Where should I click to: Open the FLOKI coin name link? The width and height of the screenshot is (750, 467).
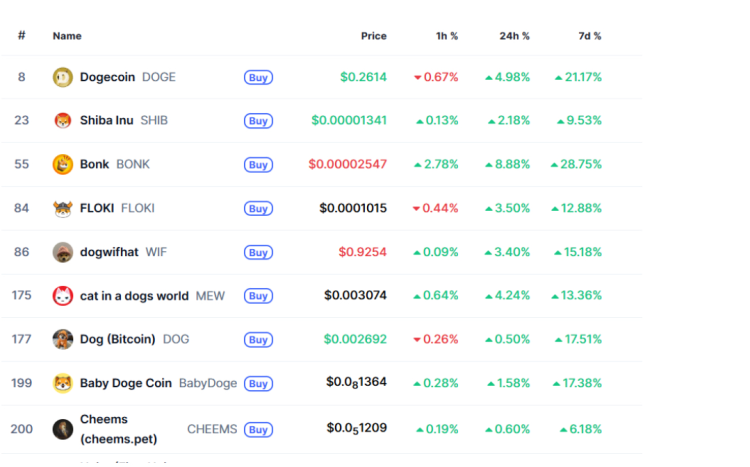97,208
